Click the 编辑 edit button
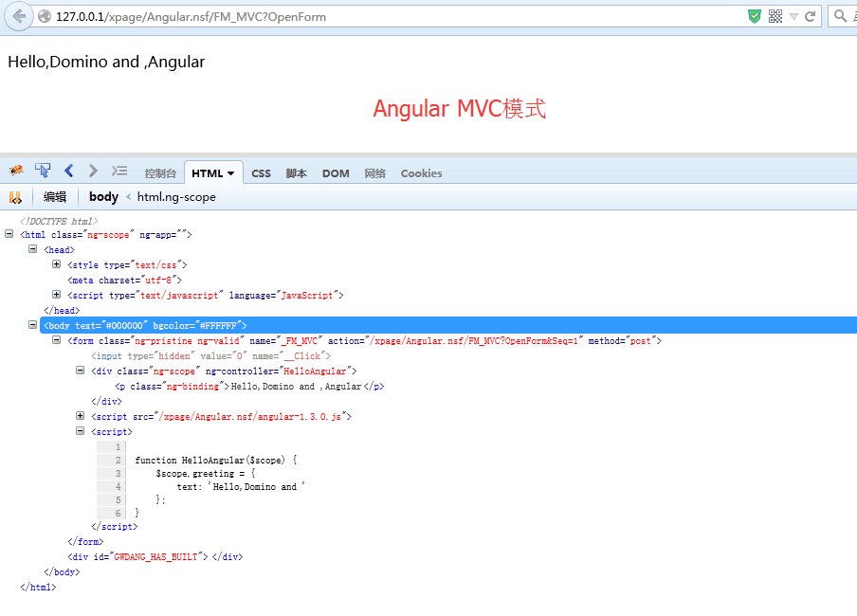 [55, 197]
